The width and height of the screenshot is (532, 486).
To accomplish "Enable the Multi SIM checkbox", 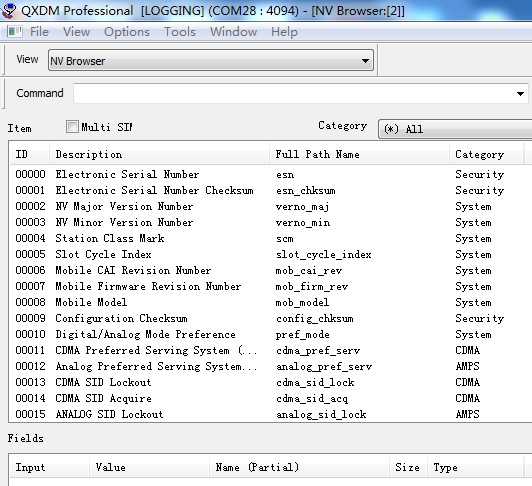I will coord(72,127).
